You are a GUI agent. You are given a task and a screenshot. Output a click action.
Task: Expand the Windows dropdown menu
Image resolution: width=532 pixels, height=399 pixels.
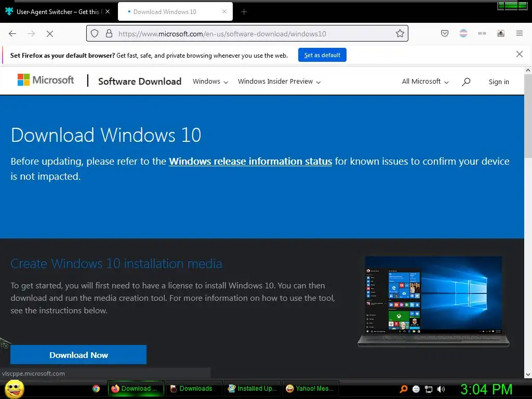point(210,82)
